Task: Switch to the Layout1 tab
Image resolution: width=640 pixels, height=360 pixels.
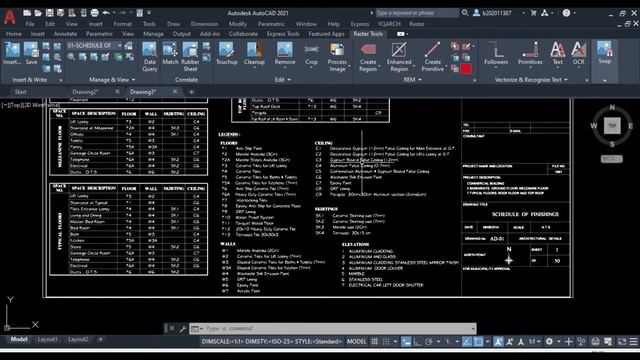Action: pos(47,339)
